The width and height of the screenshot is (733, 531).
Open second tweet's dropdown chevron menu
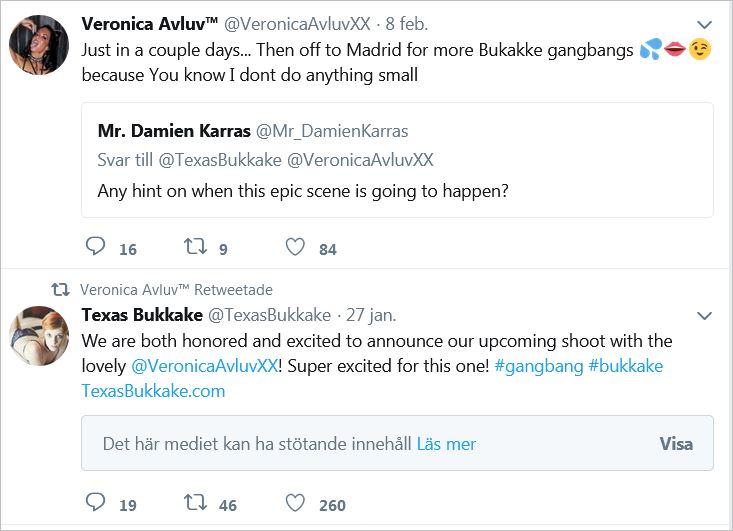704,316
